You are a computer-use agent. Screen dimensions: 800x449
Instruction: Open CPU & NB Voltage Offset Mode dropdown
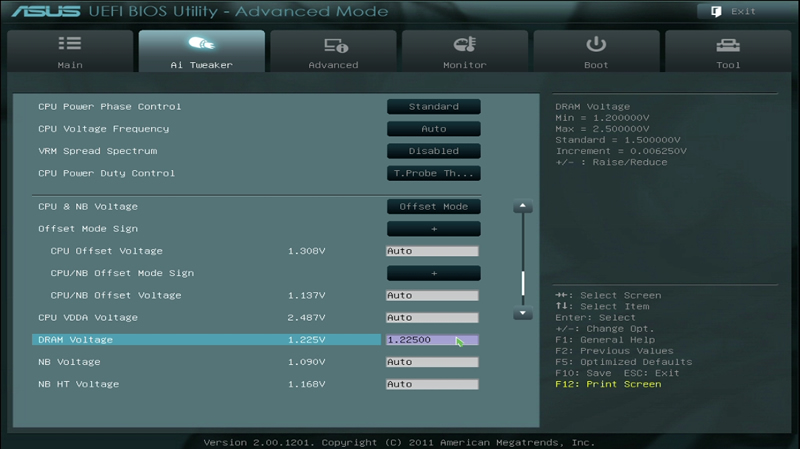(x=434, y=207)
